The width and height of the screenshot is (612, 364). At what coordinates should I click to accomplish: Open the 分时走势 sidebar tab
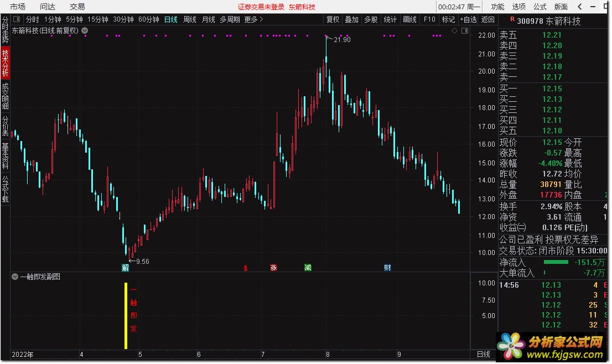point(5,30)
